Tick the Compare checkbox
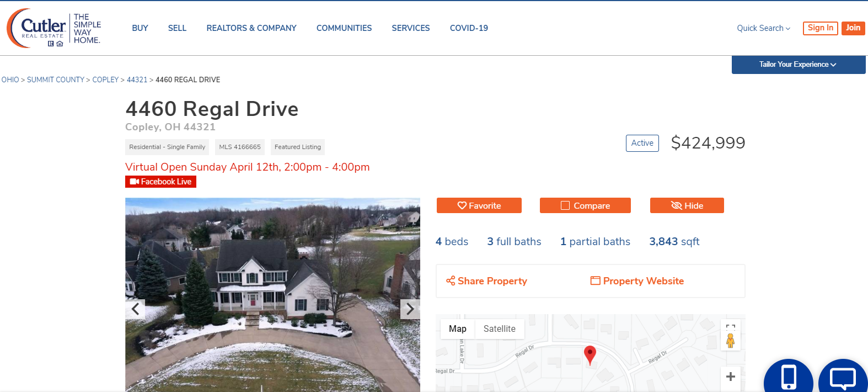The width and height of the screenshot is (868, 392). point(565,205)
